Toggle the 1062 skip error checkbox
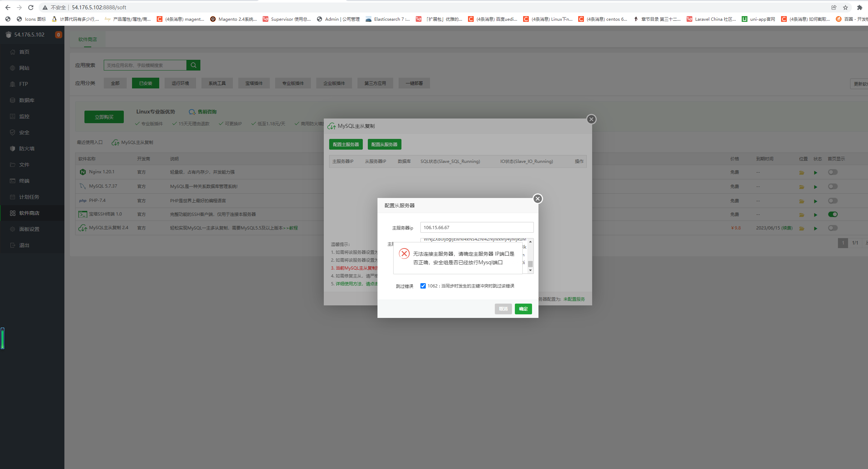 click(423, 286)
